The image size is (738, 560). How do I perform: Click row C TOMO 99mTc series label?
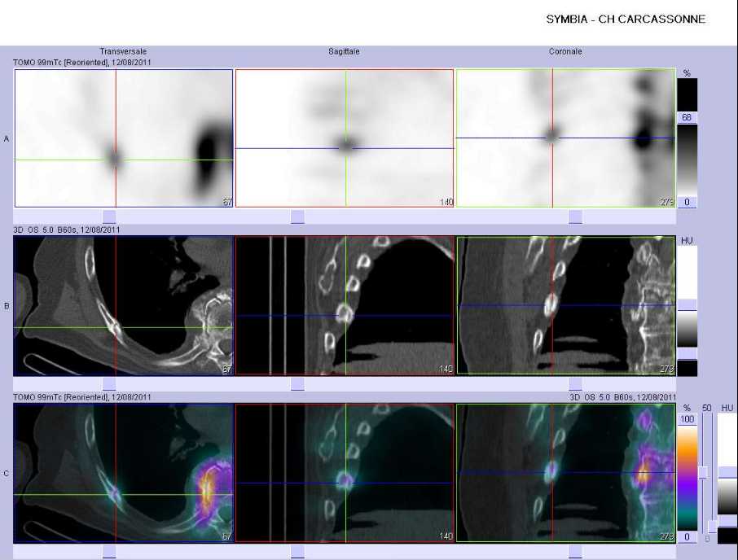click(82, 397)
